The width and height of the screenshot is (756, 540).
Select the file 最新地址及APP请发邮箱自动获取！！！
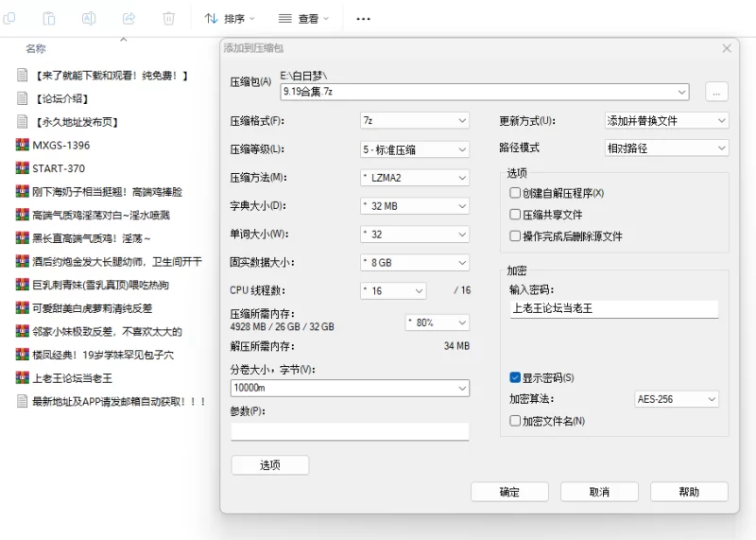[x=119, y=401]
